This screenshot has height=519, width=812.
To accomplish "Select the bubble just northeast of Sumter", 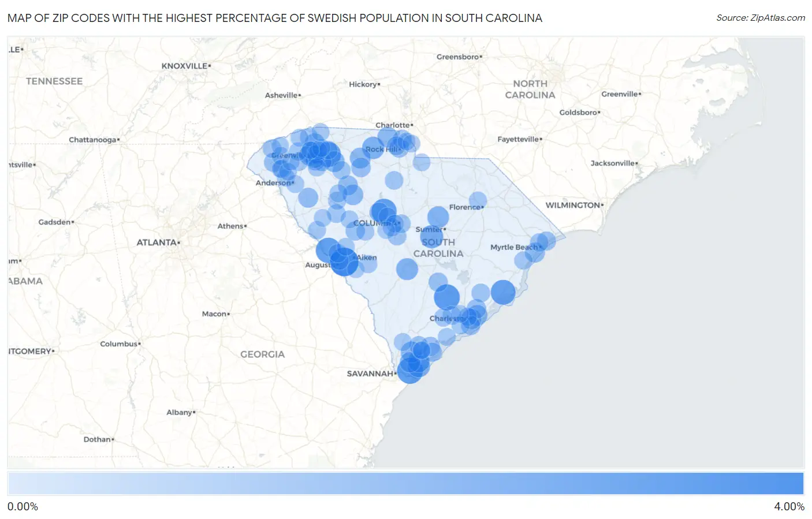I will [x=438, y=217].
